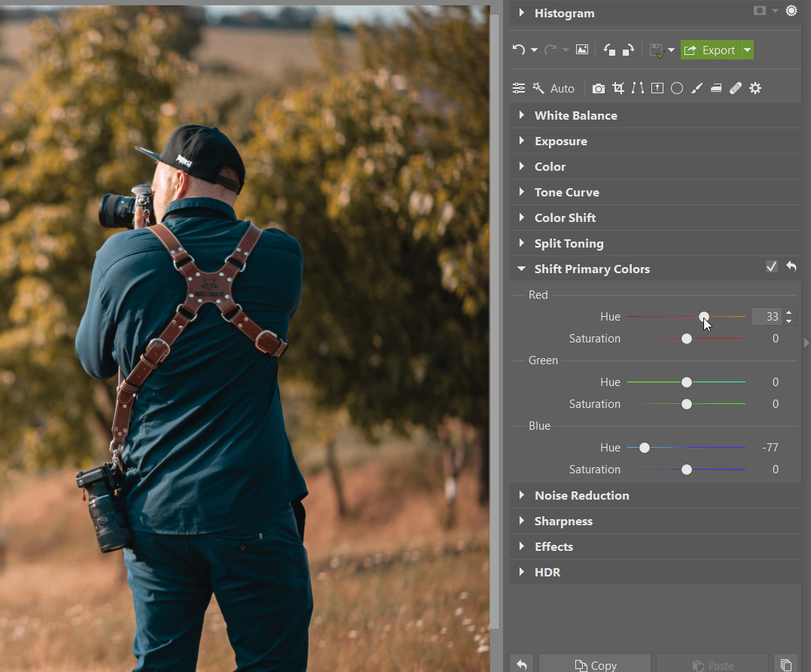
Task: Rotate the photo clockwise
Action: (629, 50)
